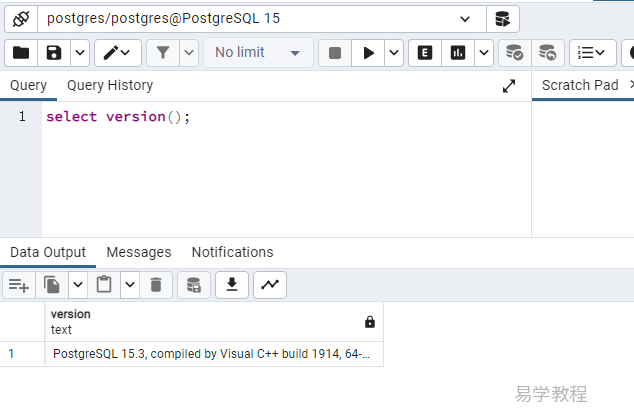Click the lock icon in version column
Viewport: 634px width, 411px height.
(370, 322)
